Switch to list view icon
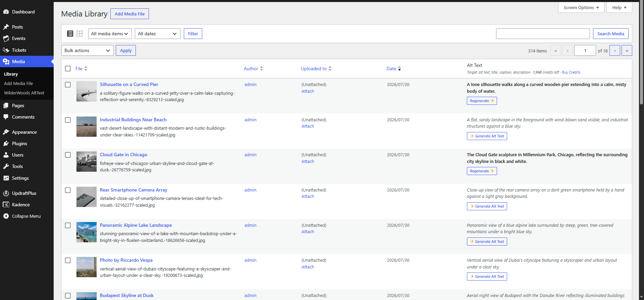 click(70, 34)
